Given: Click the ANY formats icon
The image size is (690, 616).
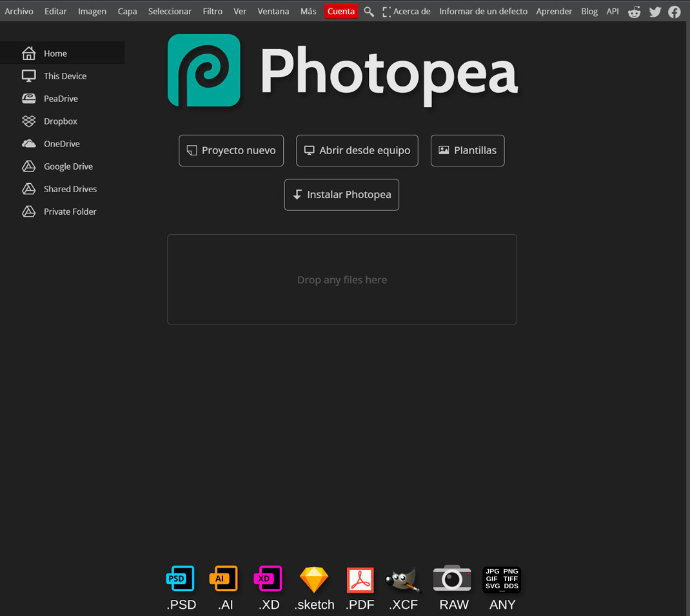Looking at the screenshot, I should tap(502, 580).
